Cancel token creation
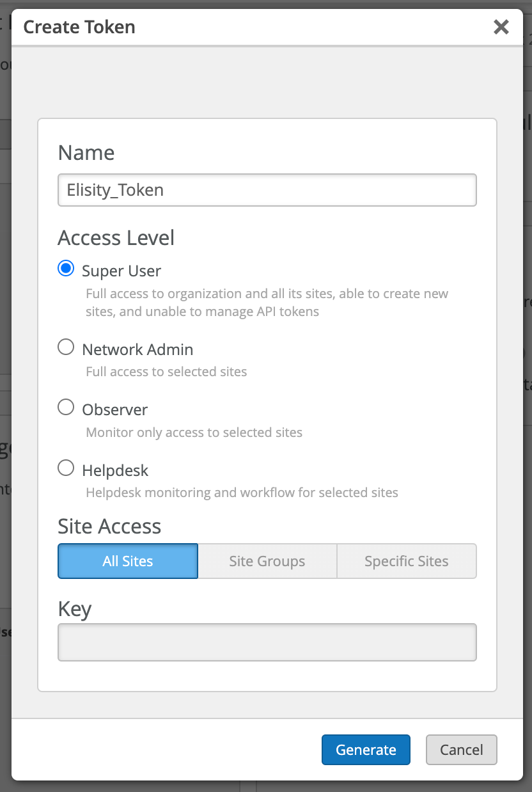532x792 pixels. (461, 750)
